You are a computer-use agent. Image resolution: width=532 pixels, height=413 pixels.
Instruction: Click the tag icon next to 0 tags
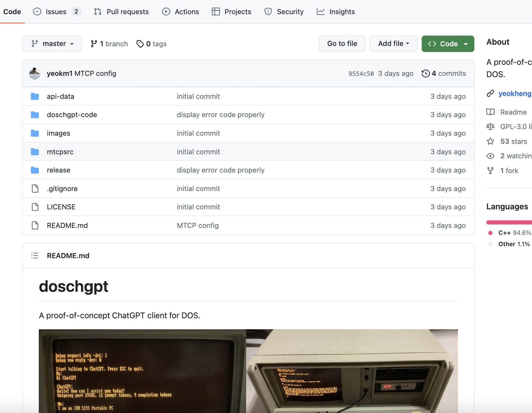(140, 44)
